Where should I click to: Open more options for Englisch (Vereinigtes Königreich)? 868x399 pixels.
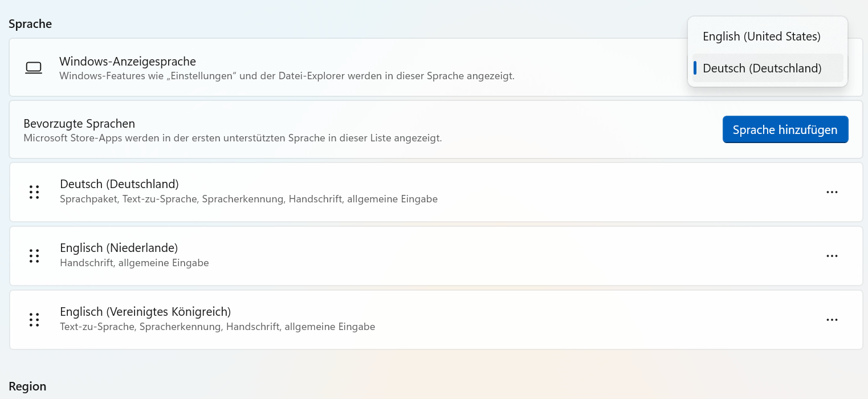click(832, 320)
